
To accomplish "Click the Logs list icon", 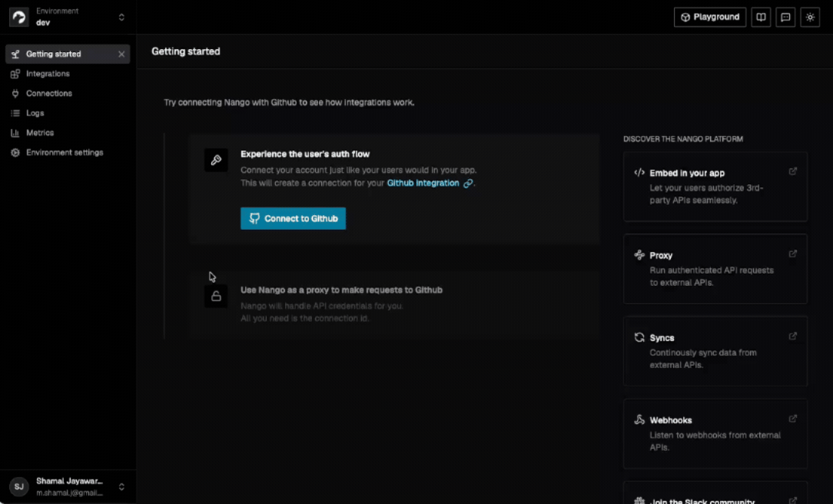I will click(15, 113).
